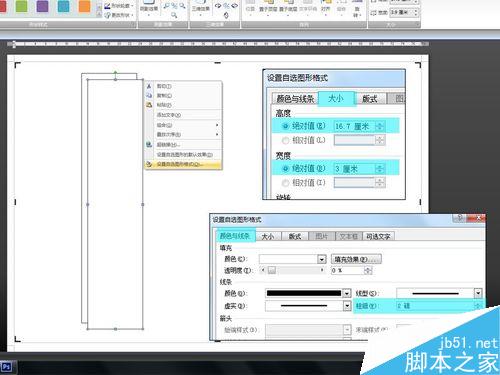The image size is (500, 375).
Task: Open the shape outline (形状轮廓) option
Action: [119, 6]
